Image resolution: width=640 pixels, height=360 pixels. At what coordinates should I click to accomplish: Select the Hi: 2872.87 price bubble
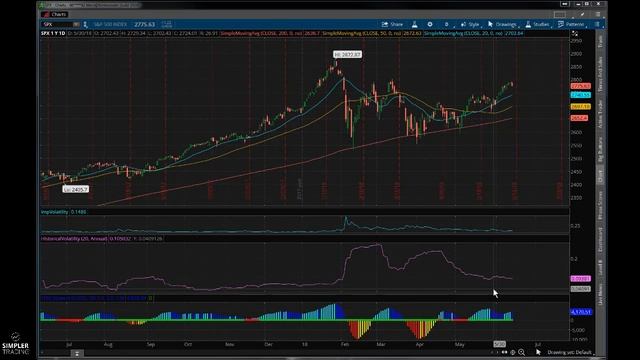(x=347, y=54)
